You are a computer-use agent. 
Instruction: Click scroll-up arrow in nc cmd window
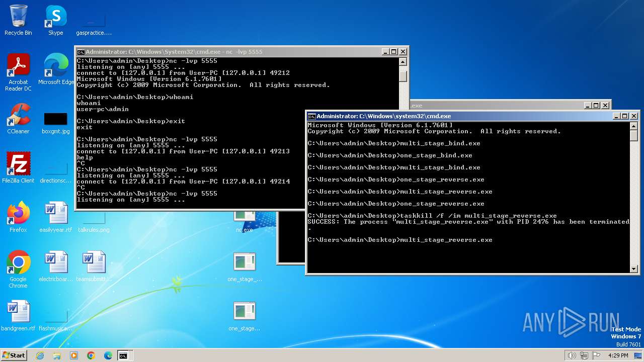click(x=403, y=62)
